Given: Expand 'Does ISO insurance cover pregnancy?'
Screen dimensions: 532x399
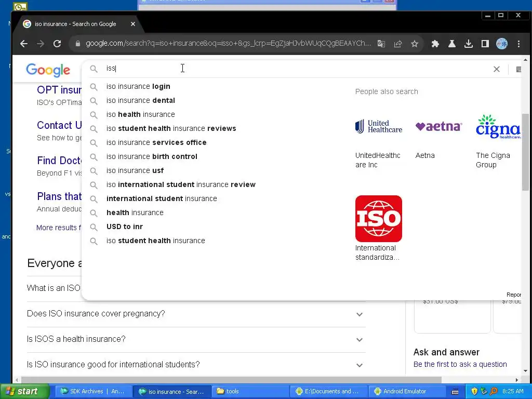Looking at the screenshot, I should click(196, 314).
